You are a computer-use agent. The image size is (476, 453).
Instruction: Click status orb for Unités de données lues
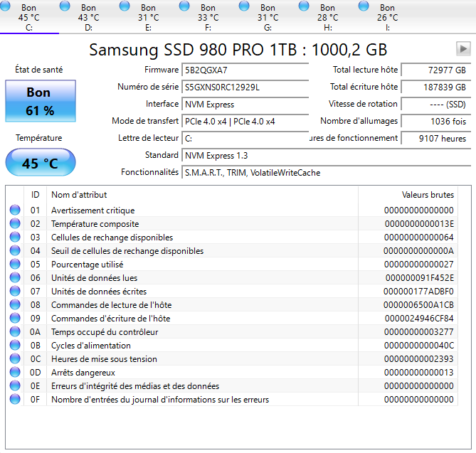(15, 277)
